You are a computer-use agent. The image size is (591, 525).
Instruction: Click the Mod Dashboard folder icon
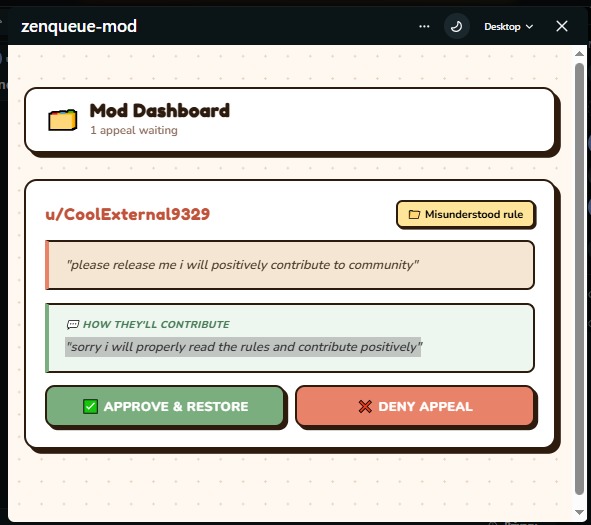63,120
